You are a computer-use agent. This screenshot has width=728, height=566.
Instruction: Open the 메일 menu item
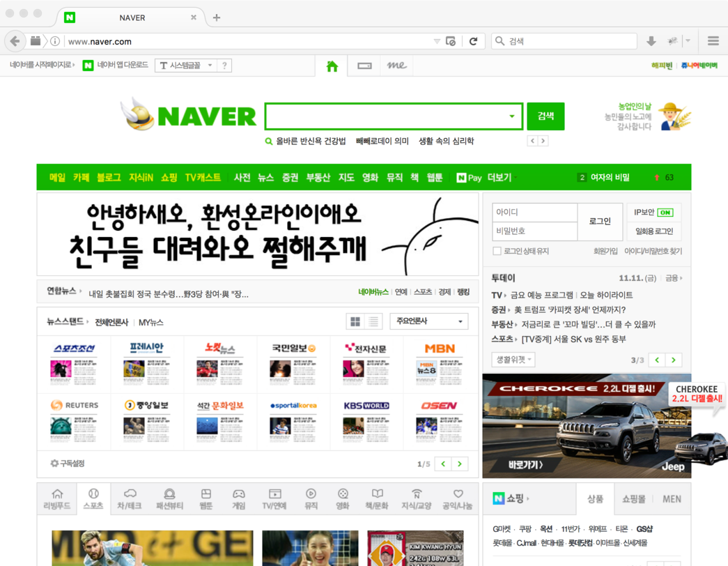pyautogui.click(x=58, y=177)
